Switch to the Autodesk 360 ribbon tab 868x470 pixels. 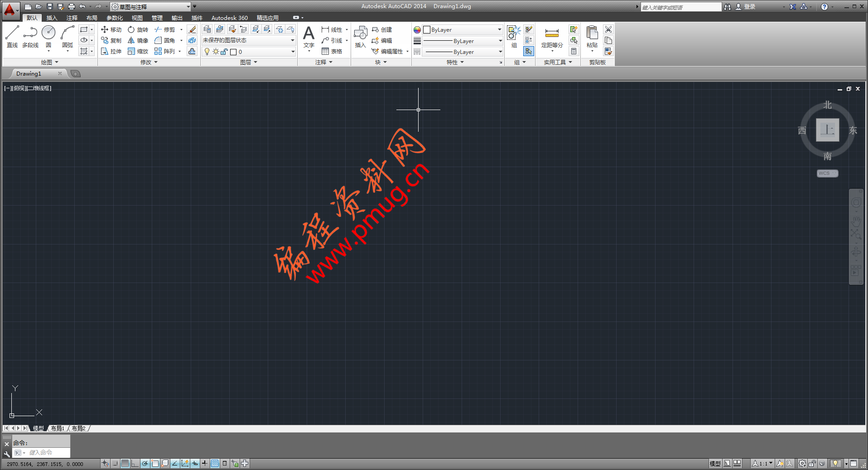point(230,18)
